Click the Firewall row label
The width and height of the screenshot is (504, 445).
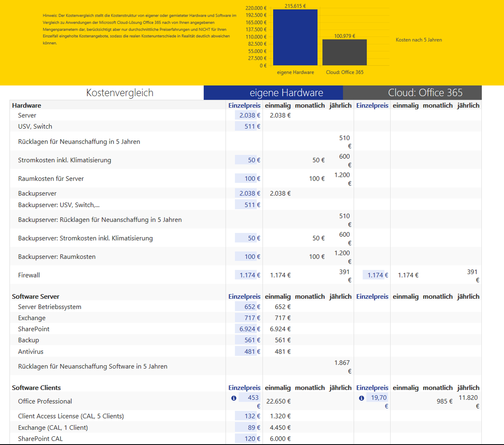click(29, 275)
